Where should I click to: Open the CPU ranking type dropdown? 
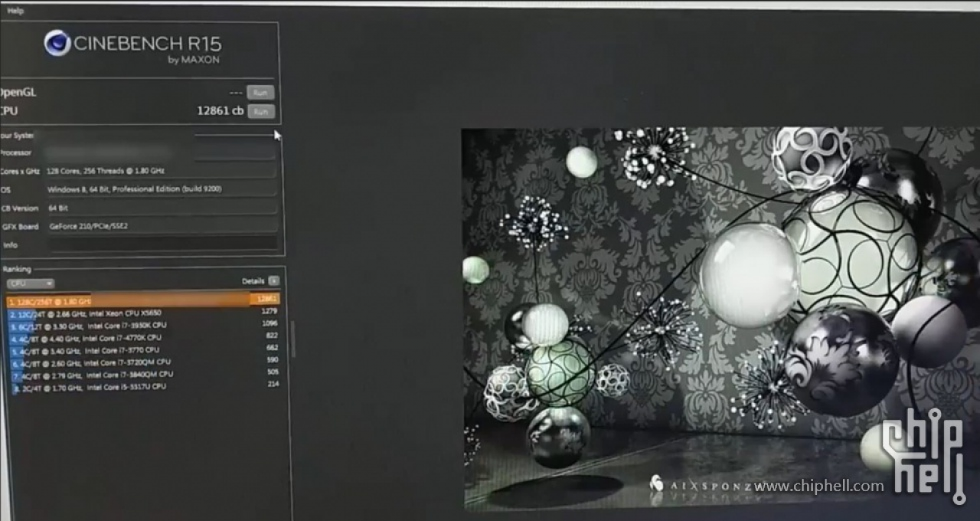(31, 283)
